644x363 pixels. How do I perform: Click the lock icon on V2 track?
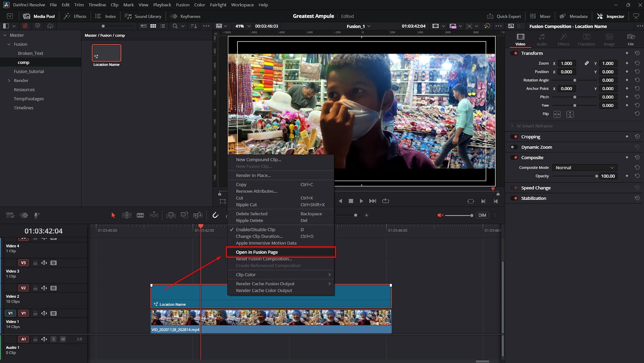(x=35, y=288)
